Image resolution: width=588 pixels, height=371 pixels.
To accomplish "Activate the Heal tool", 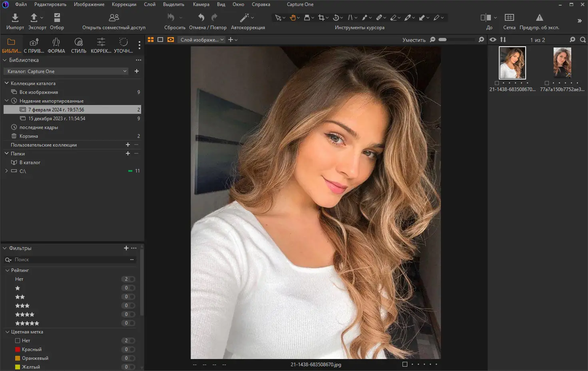I will click(x=379, y=18).
